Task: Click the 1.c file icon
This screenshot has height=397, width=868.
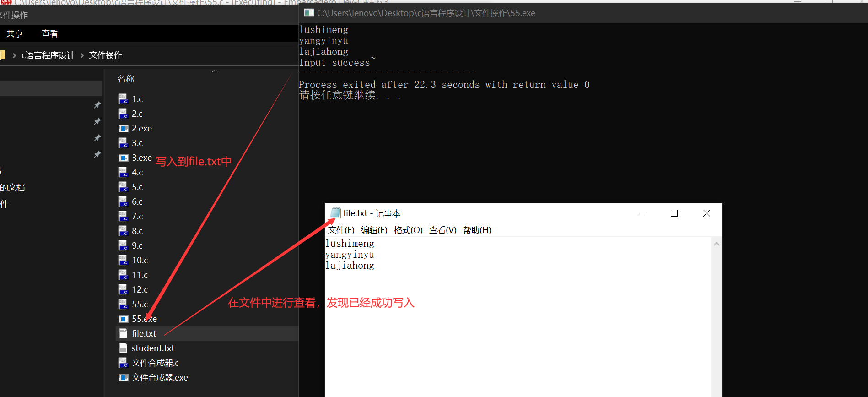Action: [123, 99]
